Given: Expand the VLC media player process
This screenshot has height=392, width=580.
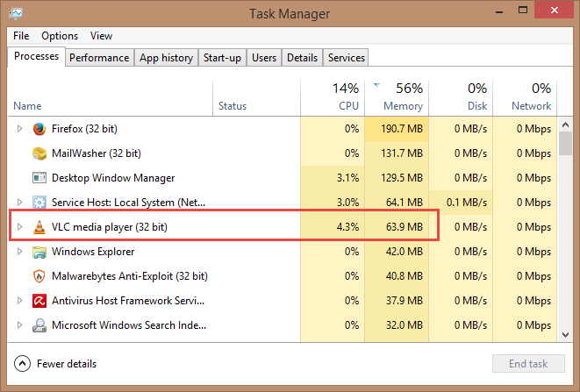Looking at the screenshot, I should coord(20,228).
